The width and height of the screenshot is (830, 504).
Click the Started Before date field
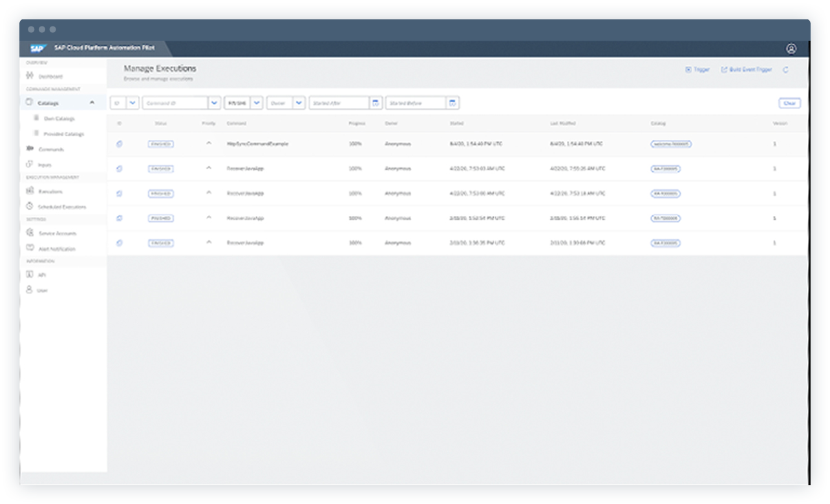coord(416,103)
